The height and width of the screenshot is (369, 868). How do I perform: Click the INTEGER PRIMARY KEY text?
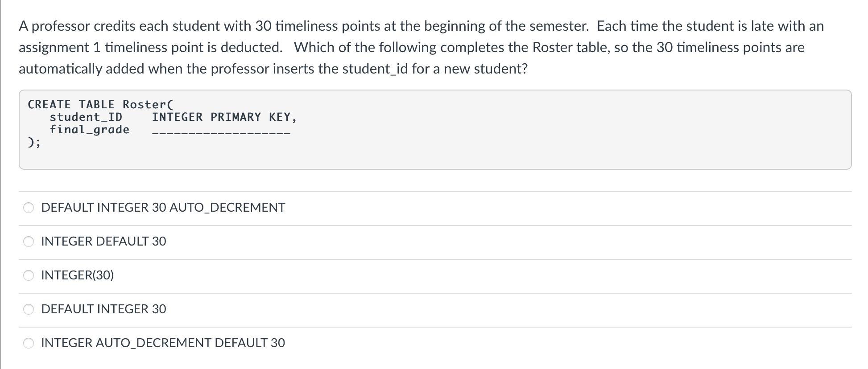pyautogui.click(x=224, y=117)
